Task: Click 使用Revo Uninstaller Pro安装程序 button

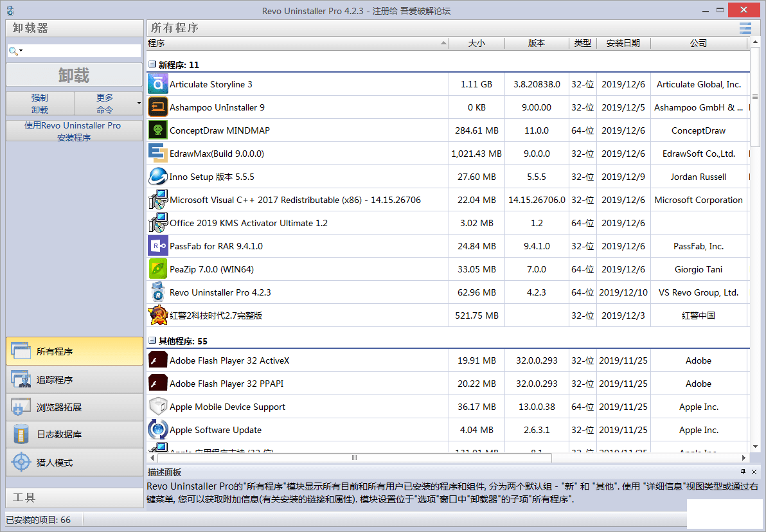Action: 75,131
